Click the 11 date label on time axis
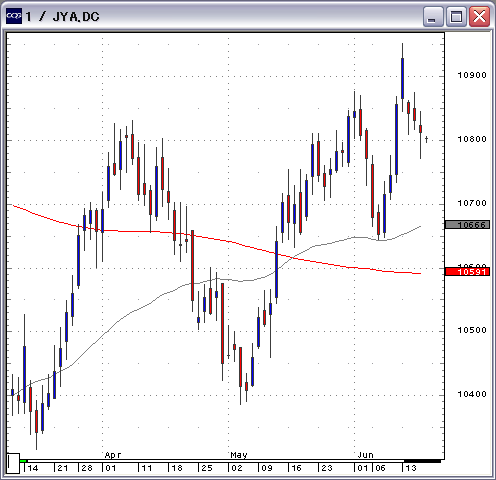The image size is (496, 480). (x=147, y=468)
